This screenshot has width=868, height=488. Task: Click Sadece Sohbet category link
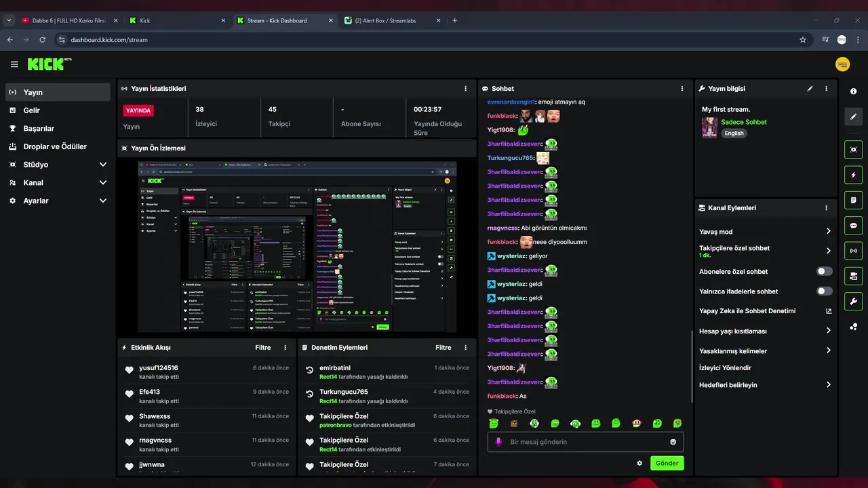click(x=744, y=122)
